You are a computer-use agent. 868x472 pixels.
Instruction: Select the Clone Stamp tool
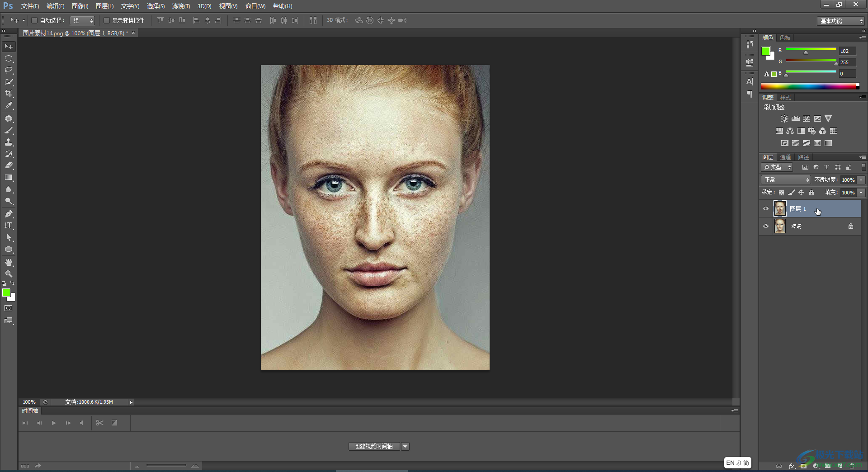[x=9, y=142]
